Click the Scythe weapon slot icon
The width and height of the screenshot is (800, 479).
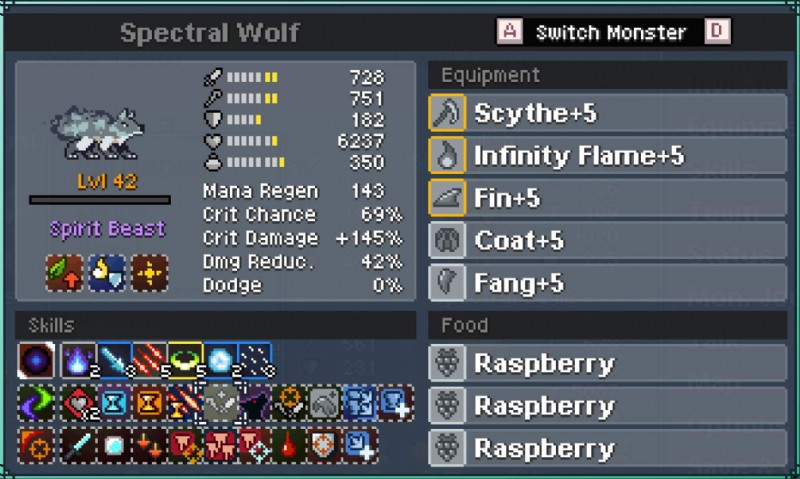447,113
